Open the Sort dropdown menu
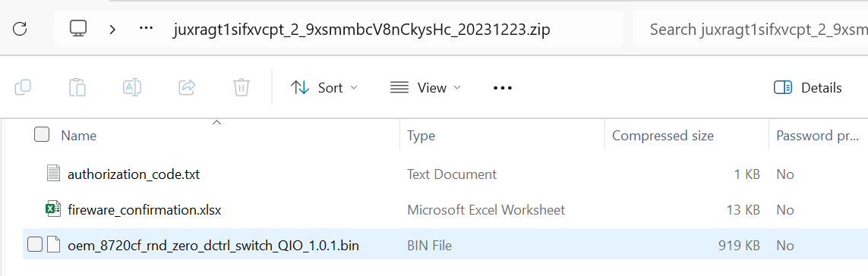 point(324,88)
